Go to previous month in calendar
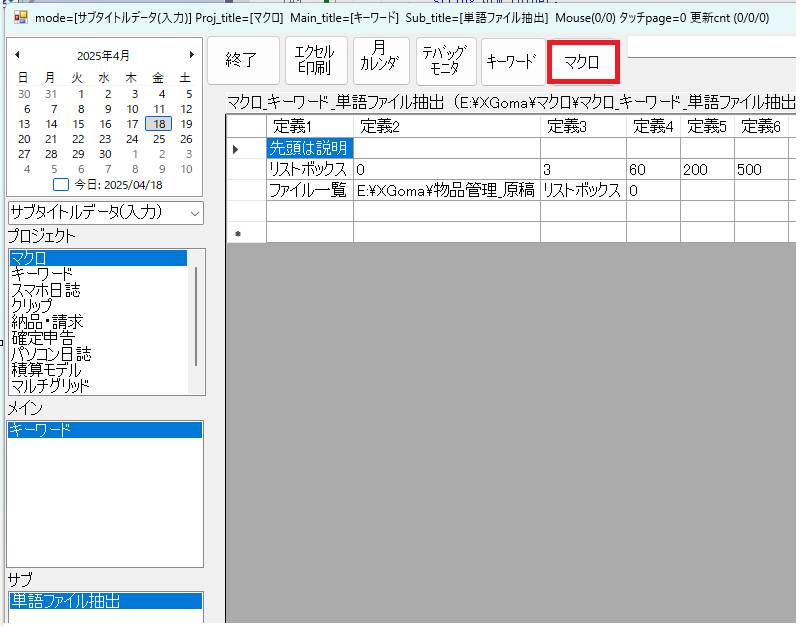This screenshot has height=627, width=801. (17, 55)
